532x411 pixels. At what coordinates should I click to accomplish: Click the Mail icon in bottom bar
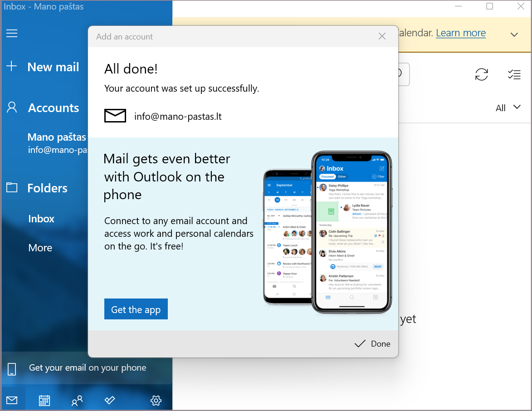12,400
